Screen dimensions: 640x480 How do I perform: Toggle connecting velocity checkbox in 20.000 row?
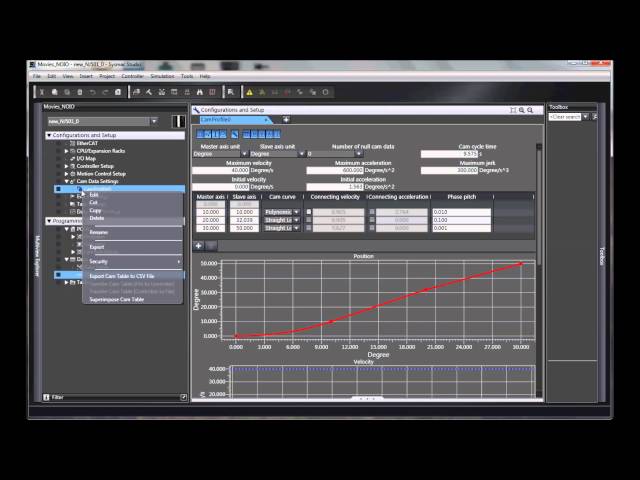click(x=309, y=220)
